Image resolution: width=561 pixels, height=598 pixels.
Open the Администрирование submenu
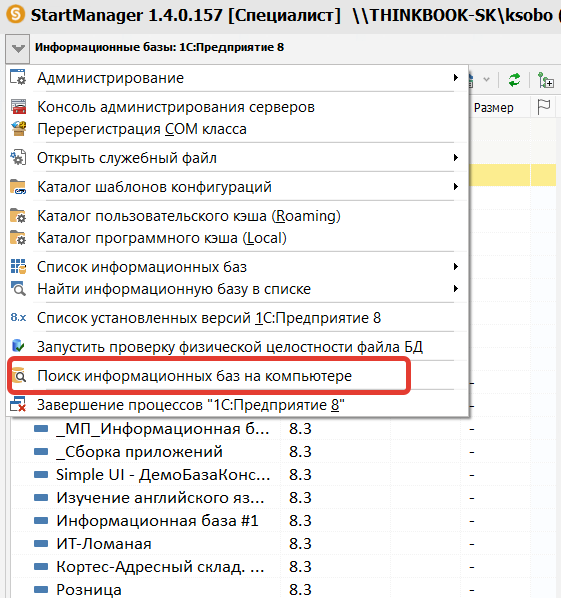(x=236, y=78)
